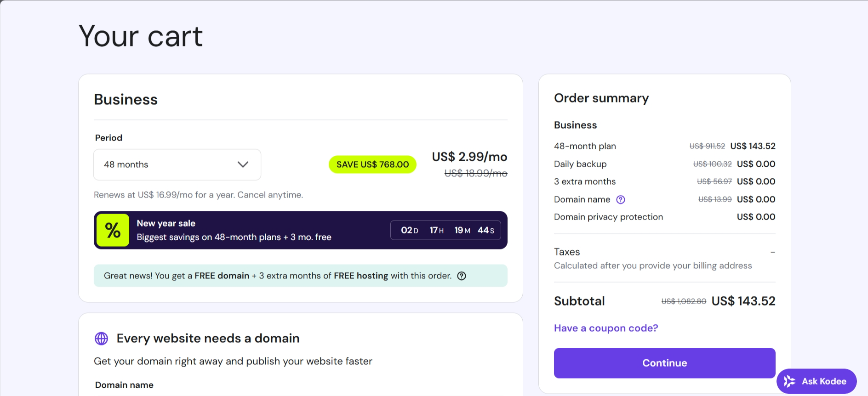This screenshot has width=868, height=396.
Task: Click the 48-month plan row label
Action: (x=585, y=146)
